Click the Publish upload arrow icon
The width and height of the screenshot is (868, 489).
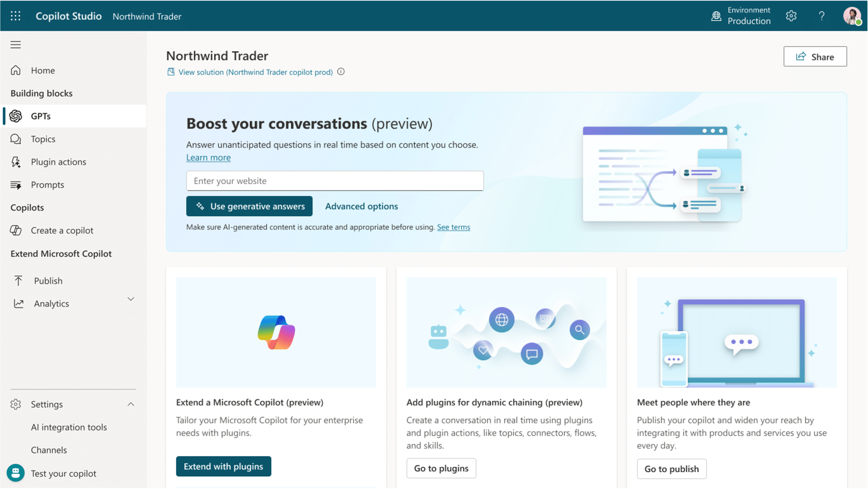(18, 281)
